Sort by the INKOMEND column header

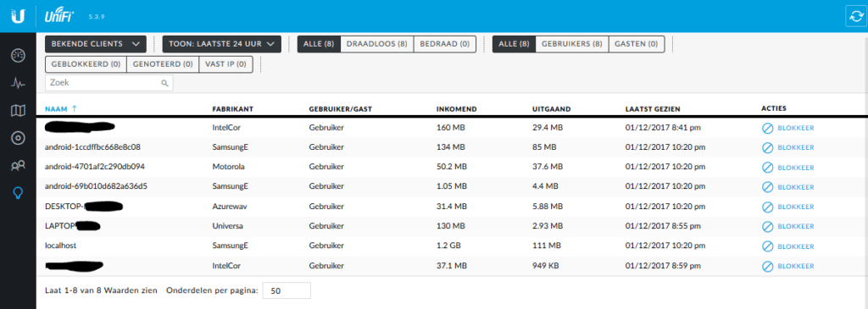click(457, 109)
